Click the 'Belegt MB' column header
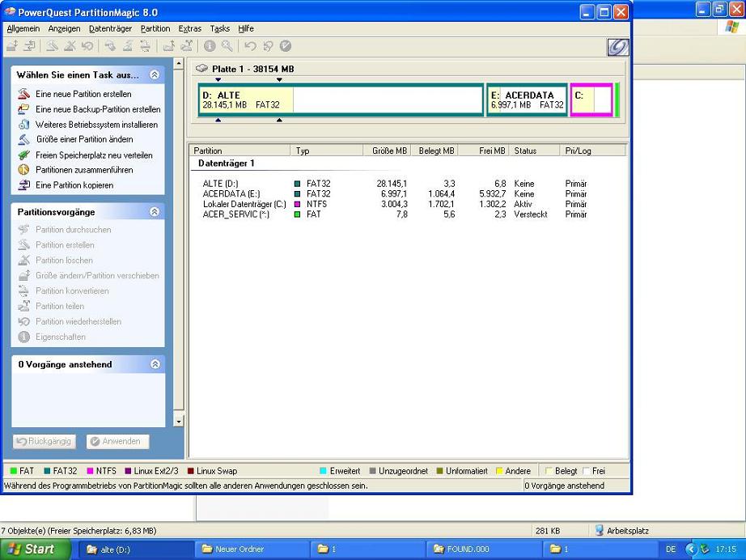This screenshot has height=560, width=746. click(x=434, y=151)
